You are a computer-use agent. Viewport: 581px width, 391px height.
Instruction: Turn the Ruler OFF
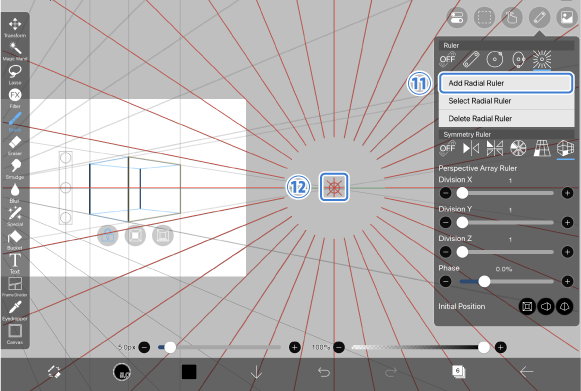click(x=447, y=59)
